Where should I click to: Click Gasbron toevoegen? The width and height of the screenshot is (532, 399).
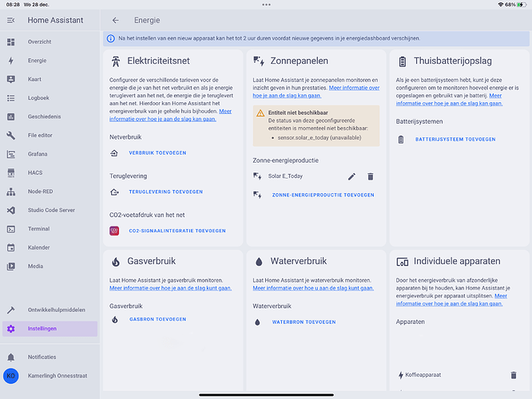157,319
